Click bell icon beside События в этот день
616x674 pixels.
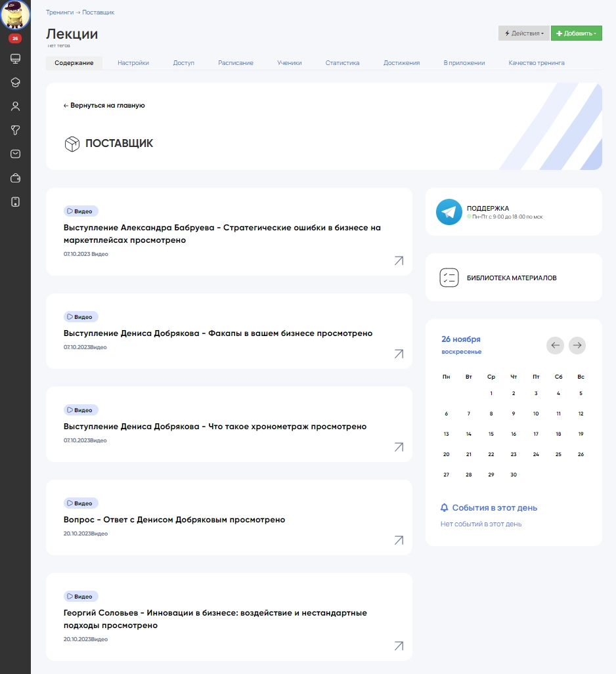(445, 508)
